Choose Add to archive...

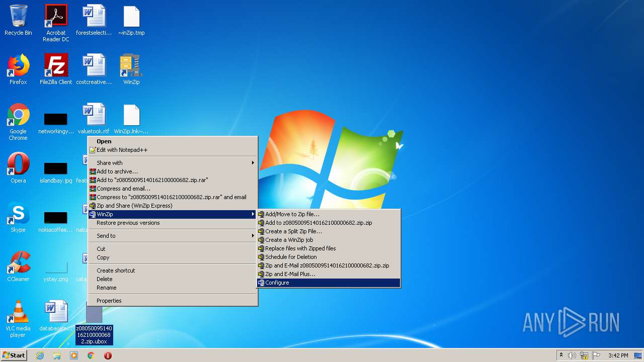click(173, 171)
